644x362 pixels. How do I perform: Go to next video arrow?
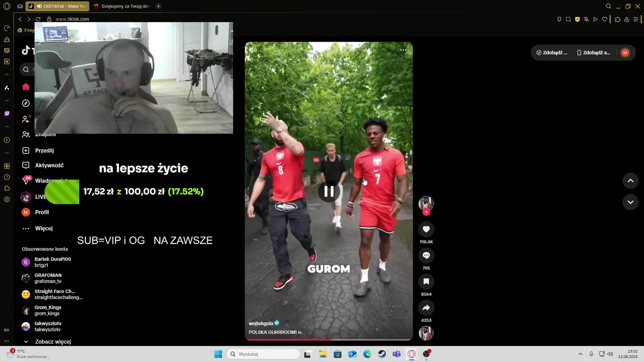coord(630,202)
